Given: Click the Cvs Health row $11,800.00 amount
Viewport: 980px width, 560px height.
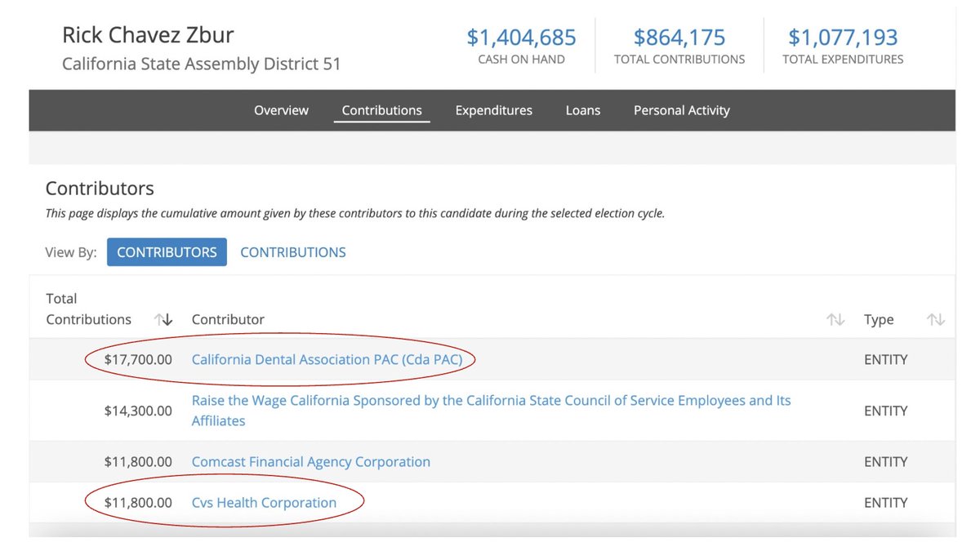Looking at the screenshot, I should [x=138, y=503].
